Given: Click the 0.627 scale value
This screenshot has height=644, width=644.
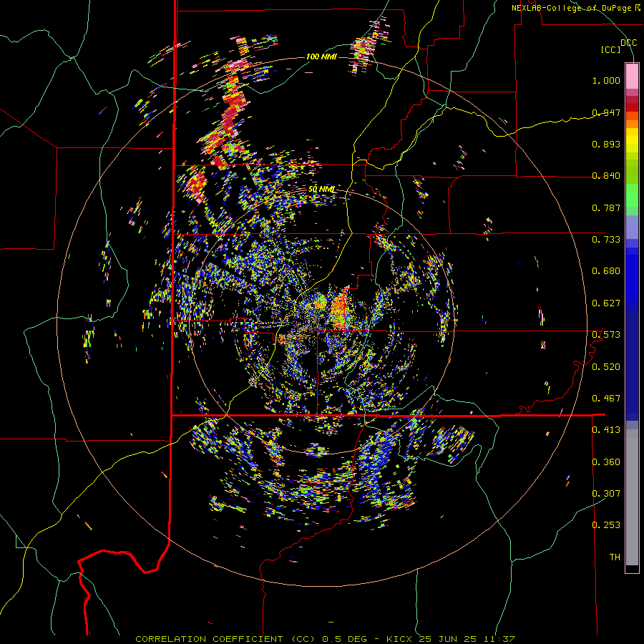Looking at the screenshot, I should tap(606, 303).
